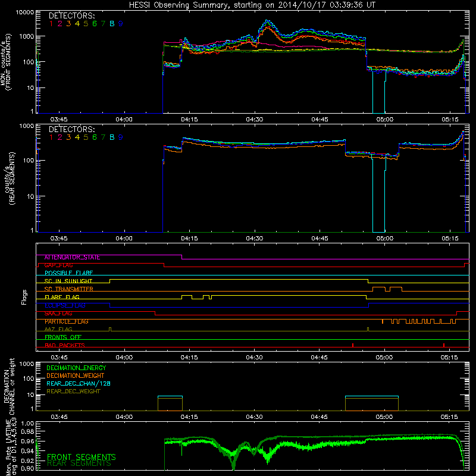Click red detector '1' in front segments legend
This screenshot has width=476, height=476.
pos(51,24)
